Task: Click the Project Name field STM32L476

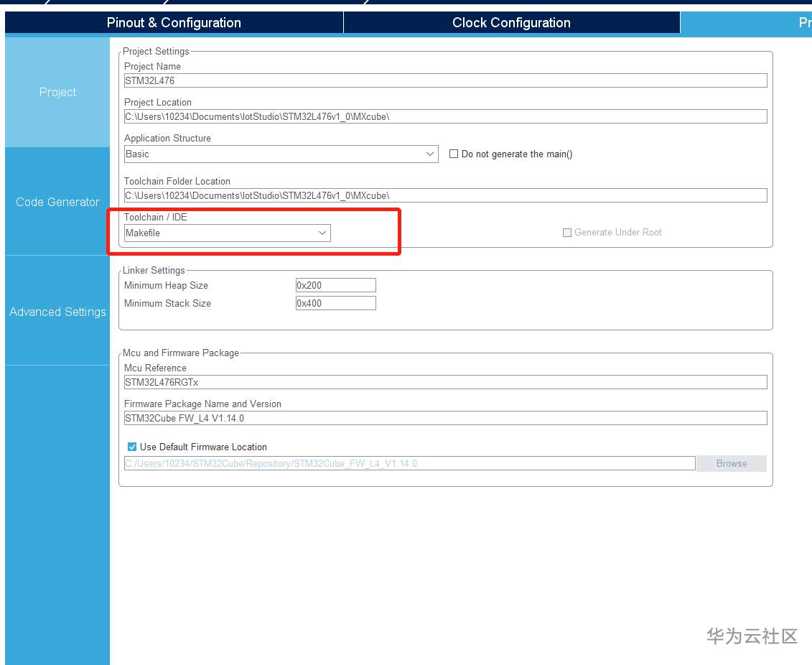Action: click(445, 81)
